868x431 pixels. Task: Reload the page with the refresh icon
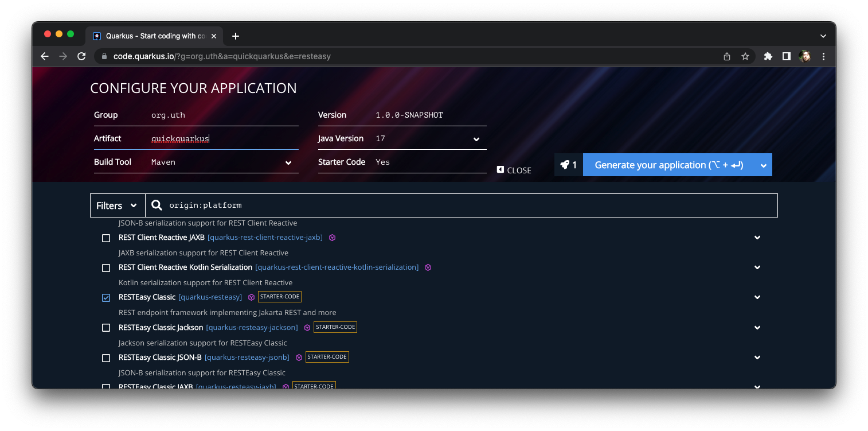point(81,56)
